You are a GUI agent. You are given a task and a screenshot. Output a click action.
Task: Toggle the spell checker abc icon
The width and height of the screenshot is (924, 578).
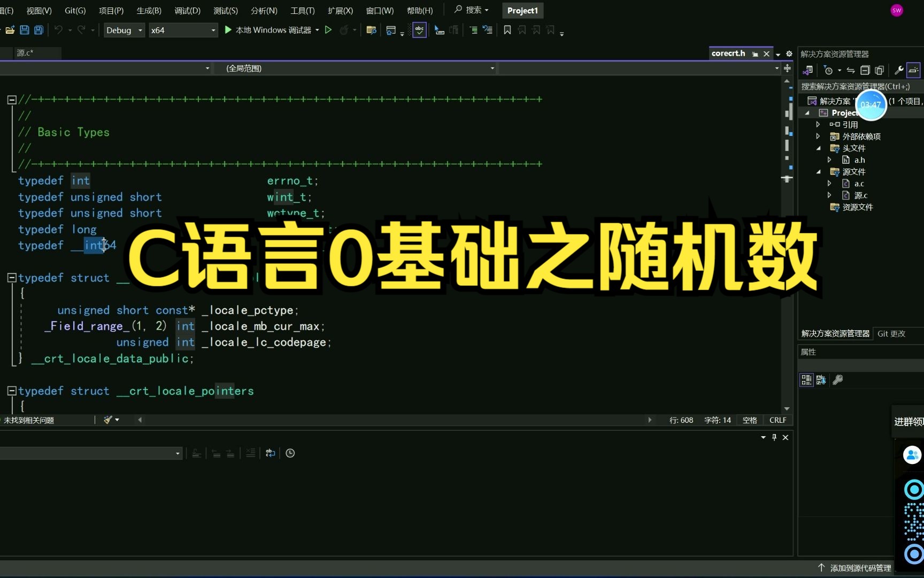(419, 30)
